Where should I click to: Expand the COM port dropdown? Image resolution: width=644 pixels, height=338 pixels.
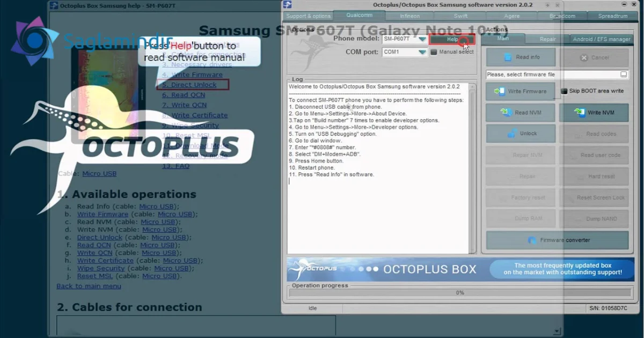(422, 52)
